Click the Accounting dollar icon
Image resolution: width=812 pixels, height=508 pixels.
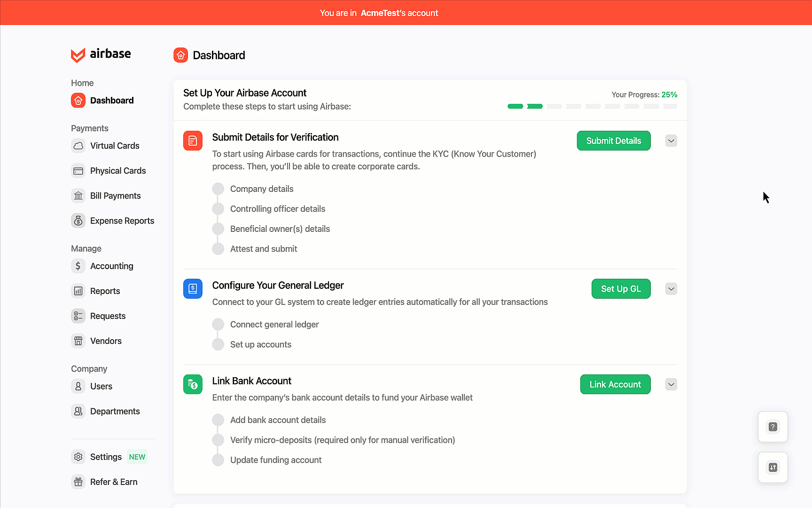[78, 266]
